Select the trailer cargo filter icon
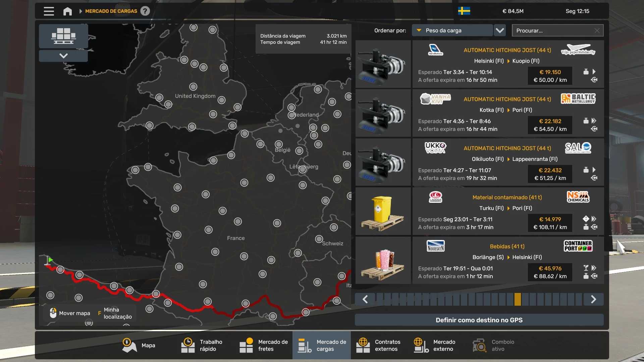Viewport: 644px width, 362px height. coord(63,36)
